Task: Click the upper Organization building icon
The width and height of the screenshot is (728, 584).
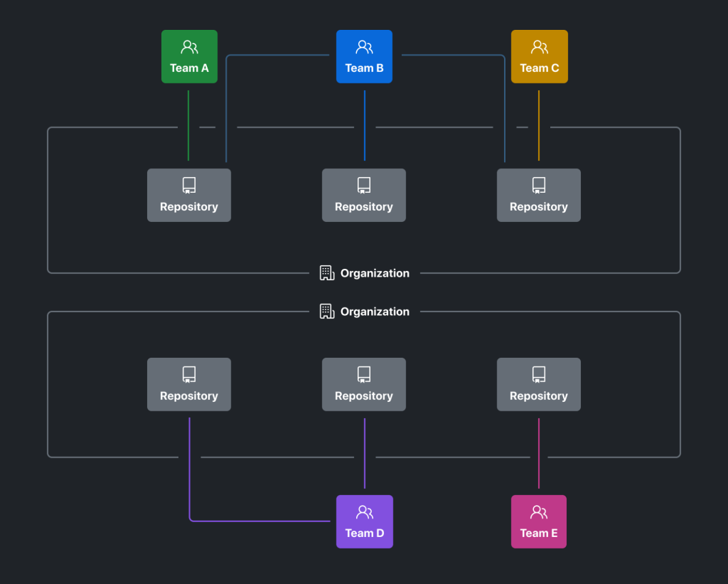Action: tap(327, 273)
